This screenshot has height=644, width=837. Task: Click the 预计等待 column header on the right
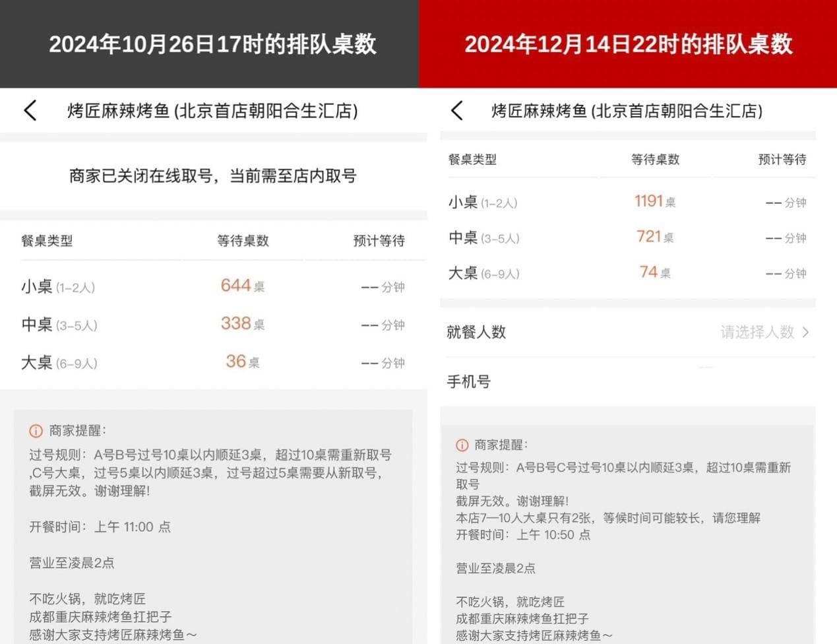[782, 159]
